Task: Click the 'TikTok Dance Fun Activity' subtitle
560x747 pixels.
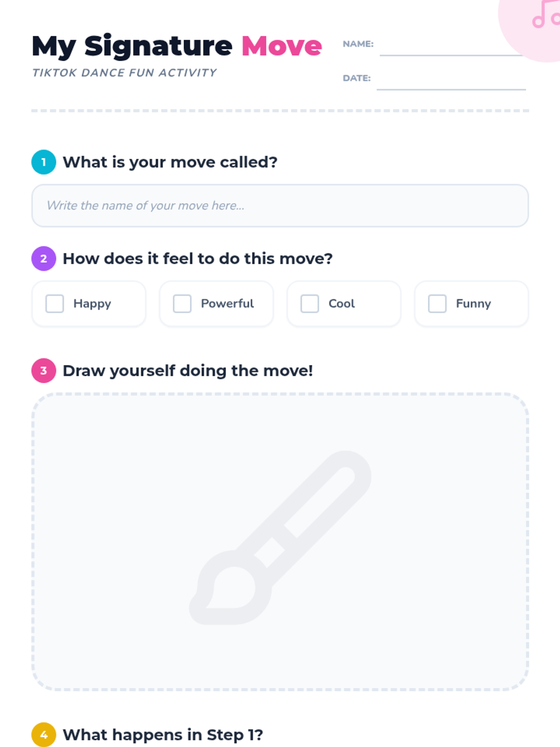Action: [x=124, y=73]
